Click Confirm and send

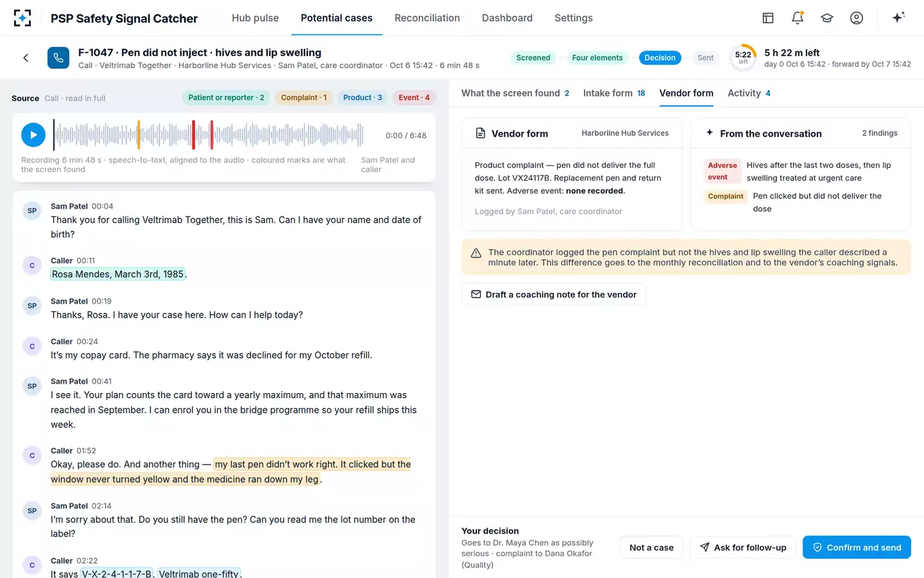(857, 547)
